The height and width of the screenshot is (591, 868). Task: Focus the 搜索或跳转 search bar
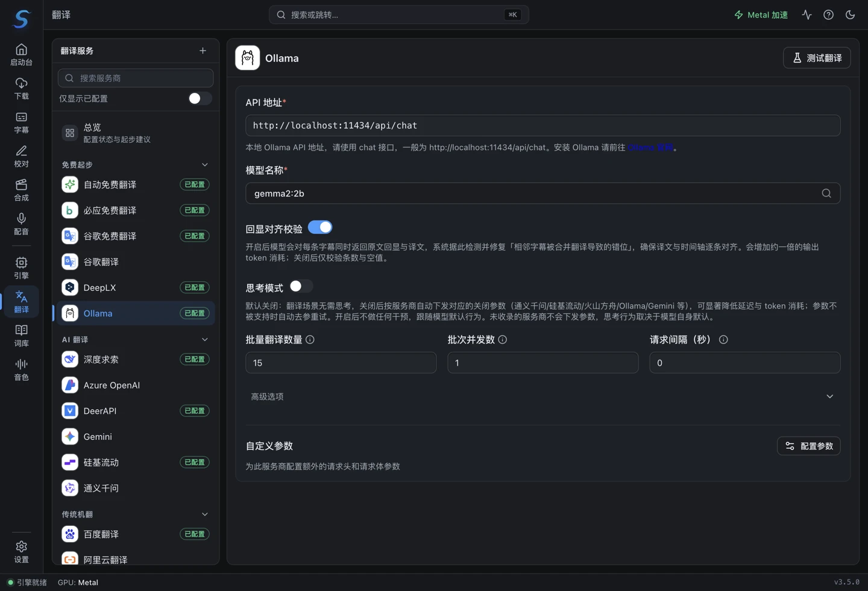(x=398, y=15)
